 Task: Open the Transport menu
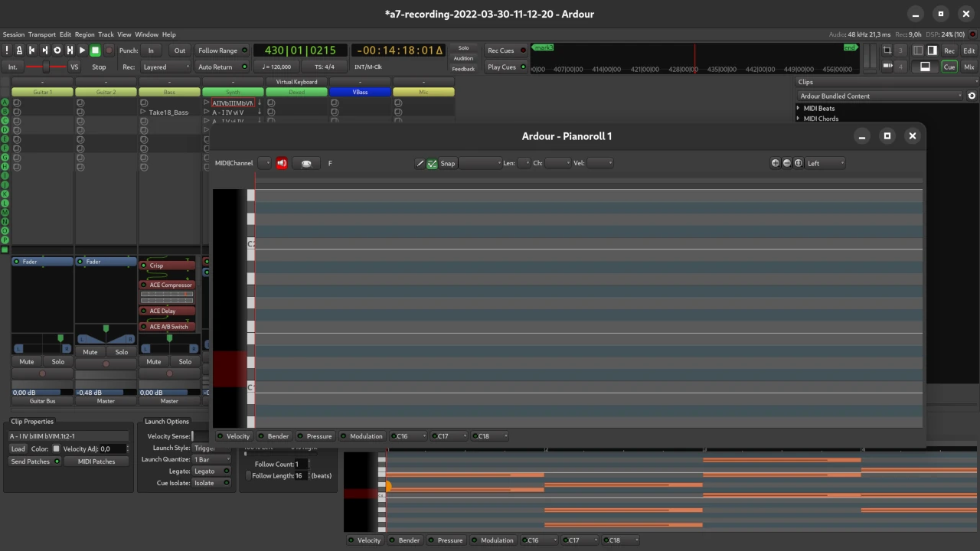pyautogui.click(x=42, y=34)
